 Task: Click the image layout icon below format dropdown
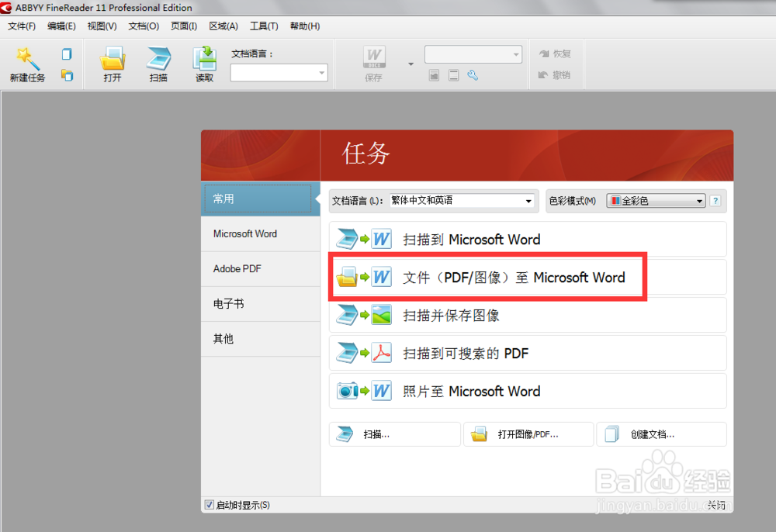point(434,75)
